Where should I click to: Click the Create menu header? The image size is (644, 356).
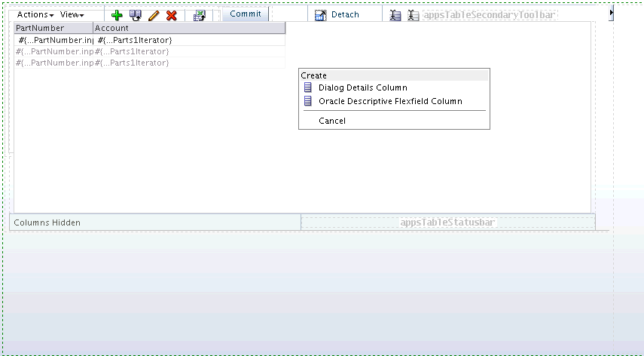tap(394, 75)
